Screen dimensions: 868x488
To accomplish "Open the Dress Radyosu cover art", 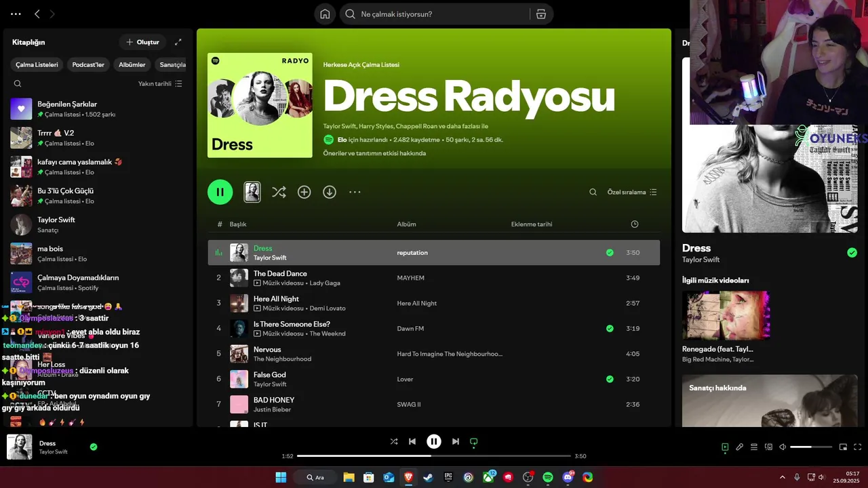I will 260,105.
